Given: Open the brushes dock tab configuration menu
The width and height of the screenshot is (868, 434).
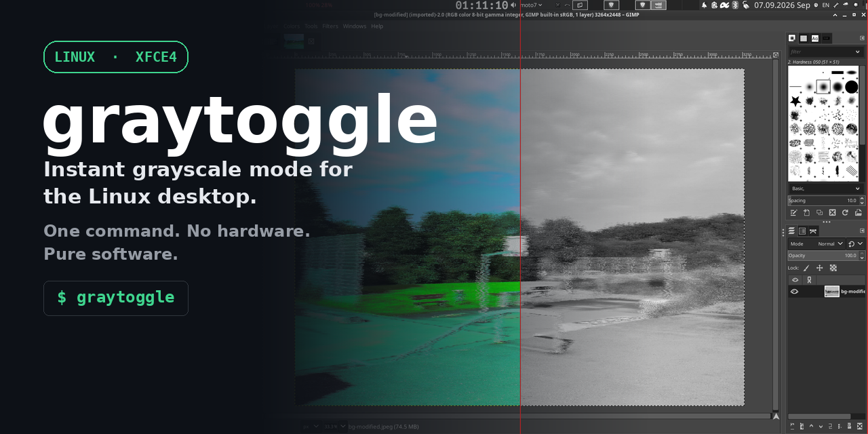Looking at the screenshot, I should 862,38.
